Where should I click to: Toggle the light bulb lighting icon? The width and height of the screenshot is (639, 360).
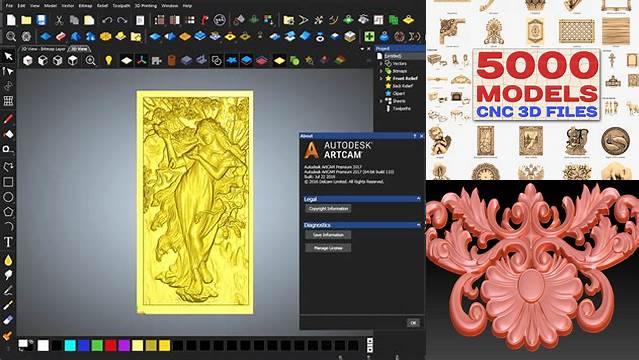point(108,60)
